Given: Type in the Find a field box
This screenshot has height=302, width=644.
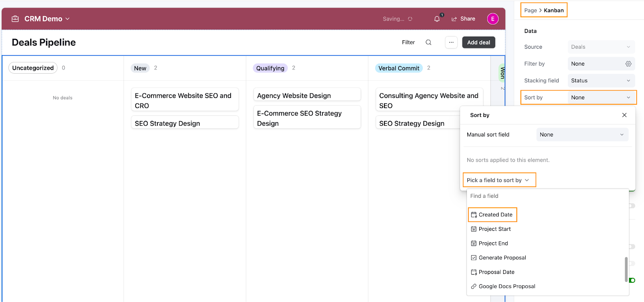Looking at the screenshot, I should pyautogui.click(x=547, y=196).
